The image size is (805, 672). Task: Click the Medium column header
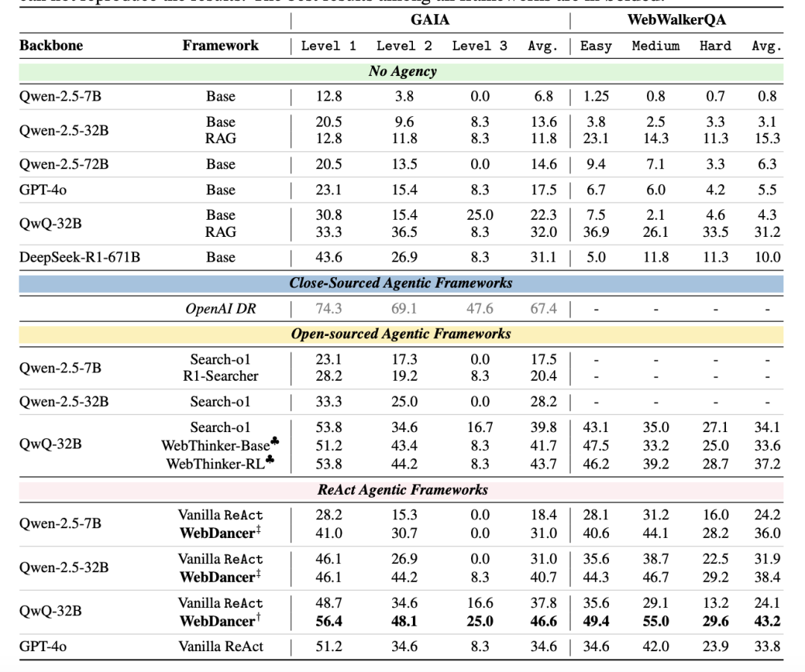pos(656,45)
